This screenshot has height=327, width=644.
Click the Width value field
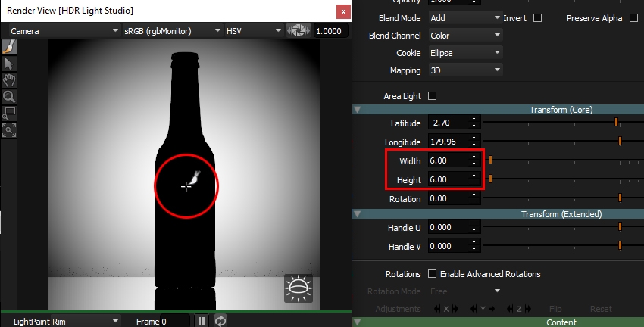(448, 160)
